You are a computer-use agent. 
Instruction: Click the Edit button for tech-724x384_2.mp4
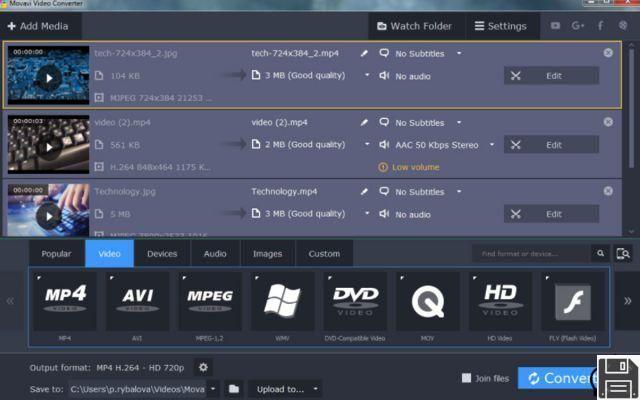551,76
